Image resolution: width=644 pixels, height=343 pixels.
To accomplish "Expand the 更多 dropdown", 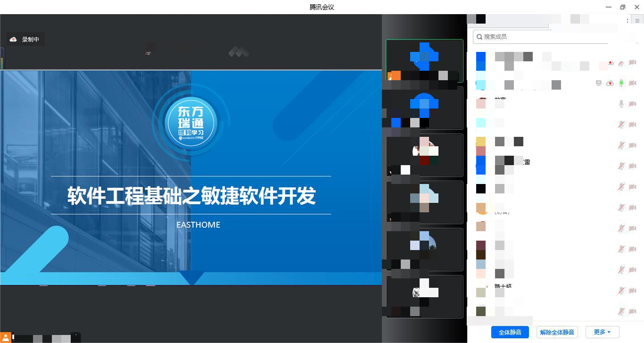I will pos(602,332).
